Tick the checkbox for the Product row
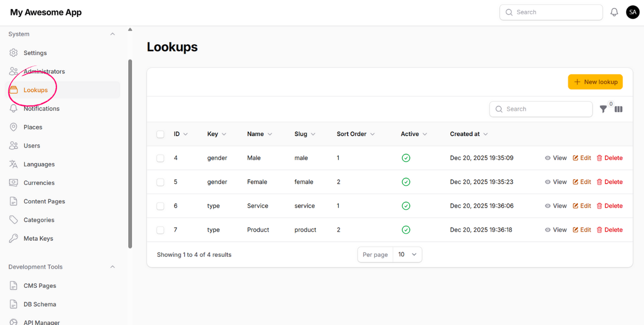 tap(160, 230)
